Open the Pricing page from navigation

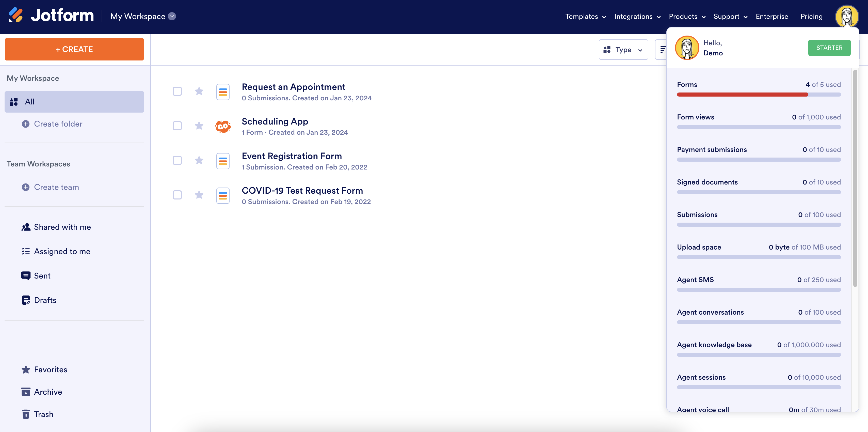(x=811, y=16)
